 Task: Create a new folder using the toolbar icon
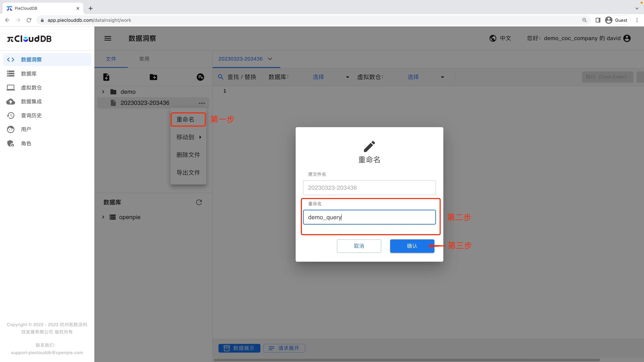[x=154, y=77]
